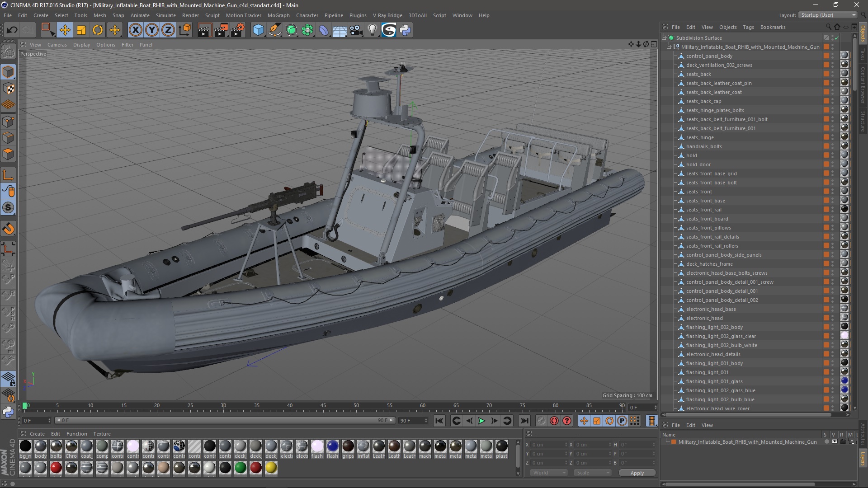
Task: Open the Scale mode dropdown
Action: click(593, 473)
